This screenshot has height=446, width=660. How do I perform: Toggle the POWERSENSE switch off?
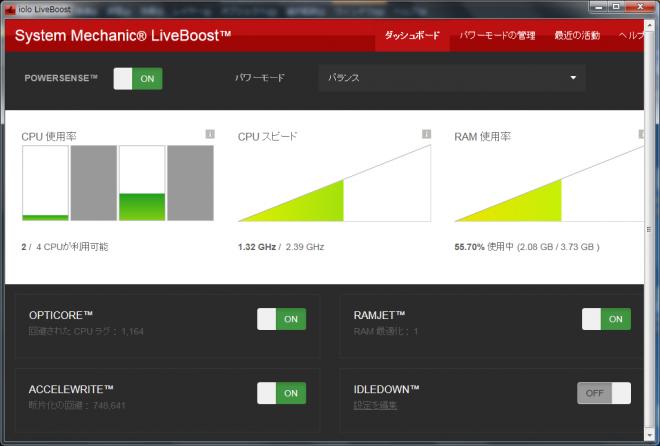point(138,79)
